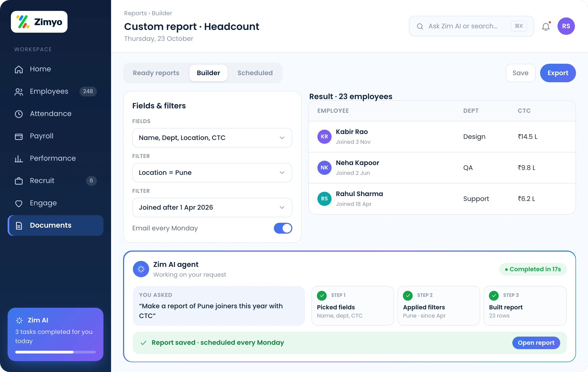588x372 pixels.
Task: Click the Completed in 17s status
Action: pos(533,269)
